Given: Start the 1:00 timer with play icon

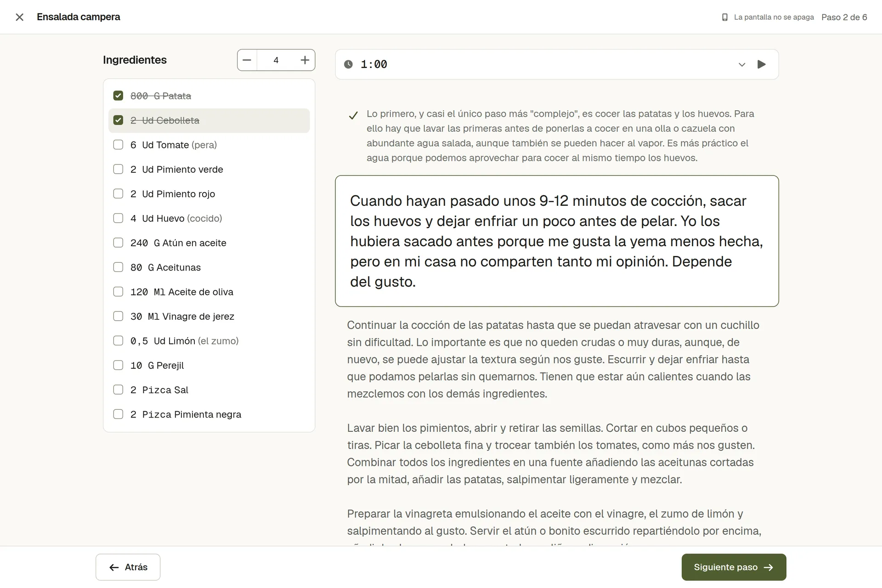Looking at the screenshot, I should tap(761, 64).
